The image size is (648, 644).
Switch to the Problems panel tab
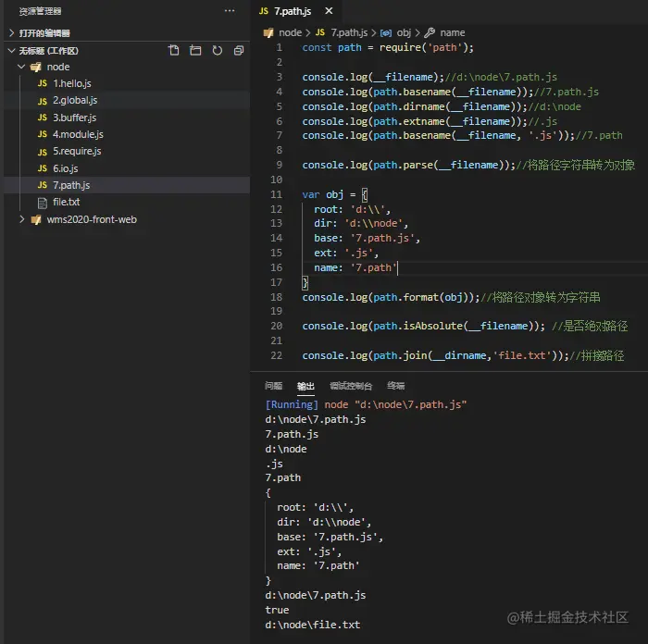coord(273,386)
